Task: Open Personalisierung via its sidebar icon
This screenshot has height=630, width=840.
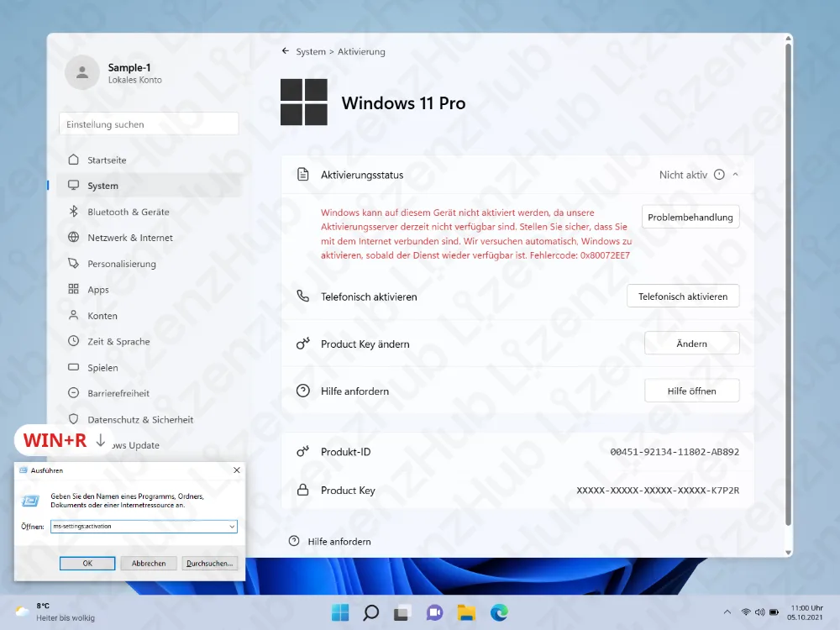Action: 75,263
